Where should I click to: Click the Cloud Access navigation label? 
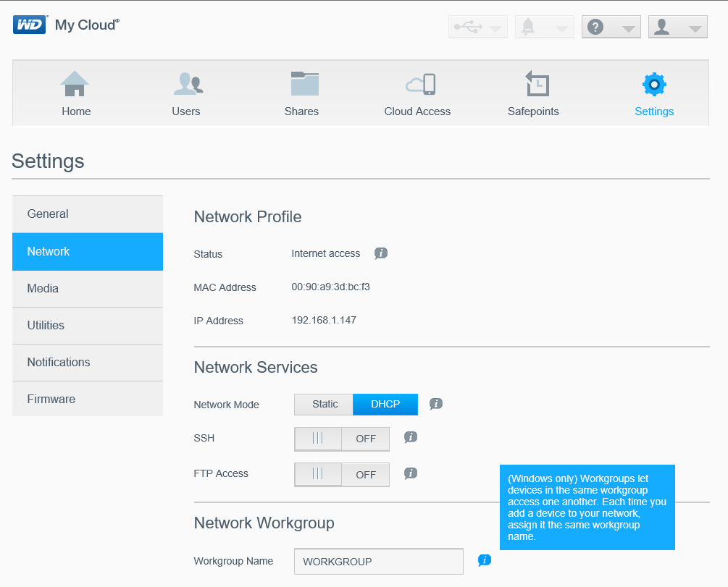tap(417, 111)
